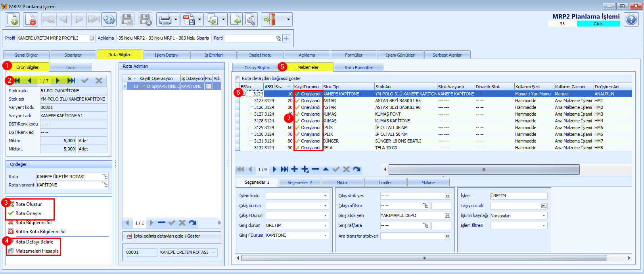Switch to the Seçenekler 2 tab
This screenshot has height=274, width=644.
(x=299, y=182)
